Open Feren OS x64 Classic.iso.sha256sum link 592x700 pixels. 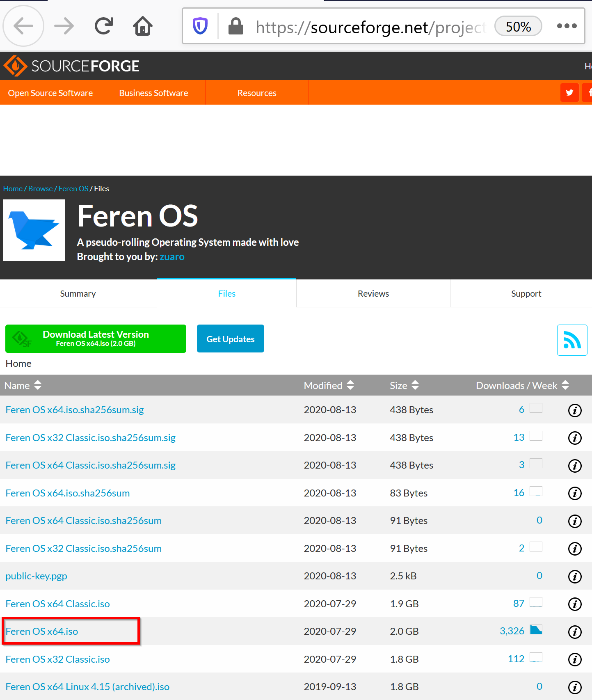coord(84,521)
